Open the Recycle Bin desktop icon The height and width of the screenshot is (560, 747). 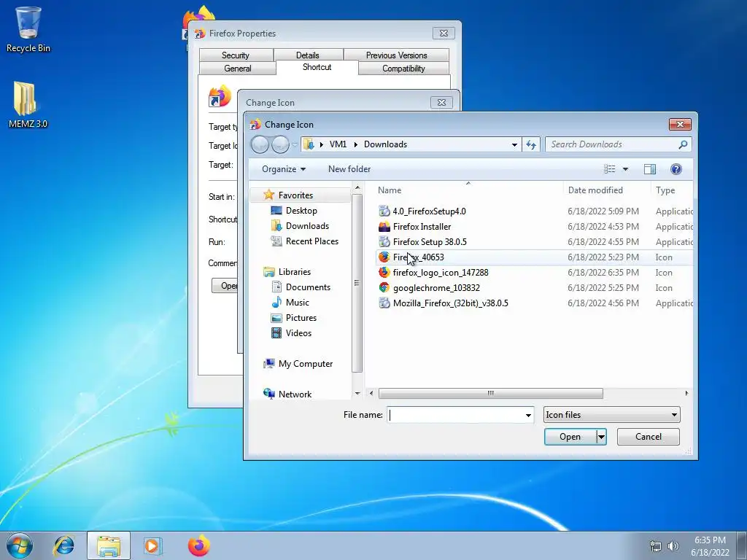[x=28, y=28]
